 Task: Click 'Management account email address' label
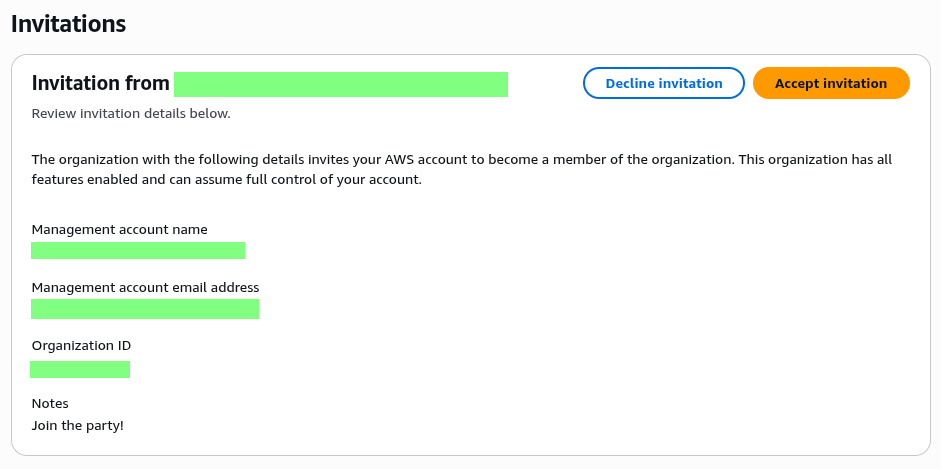(x=145, y=287)
